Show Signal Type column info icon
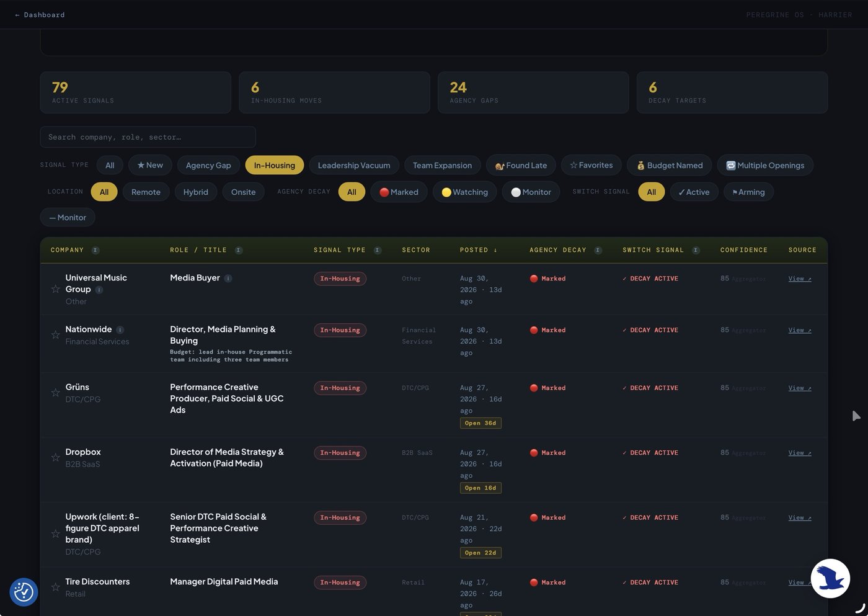Image resolution: width=868 pixels, height=616 pixels. pyautogui.click(x=378, y=250)
